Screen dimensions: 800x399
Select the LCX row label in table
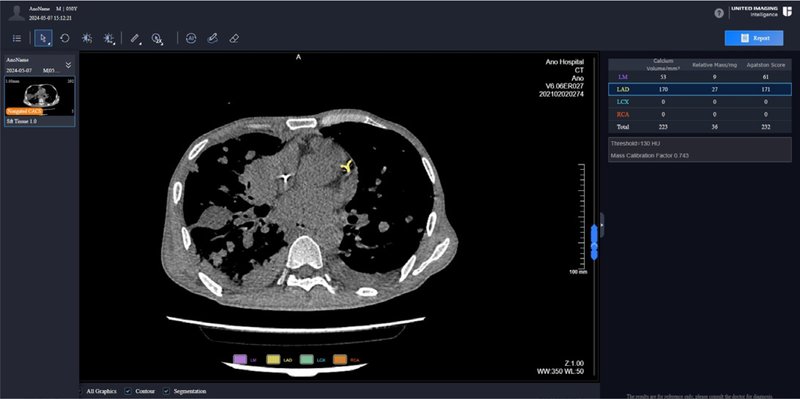[623, 102]
